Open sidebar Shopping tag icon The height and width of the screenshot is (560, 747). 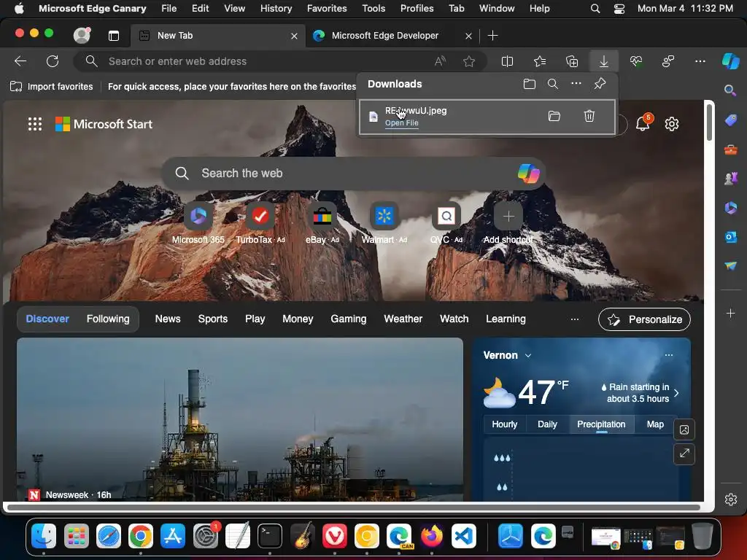pos(730,120)
